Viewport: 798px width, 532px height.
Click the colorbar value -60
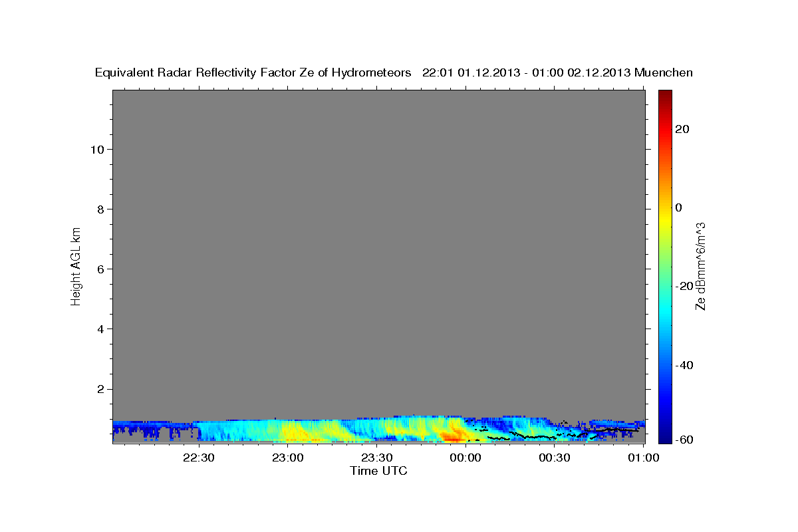click(685, 440)
